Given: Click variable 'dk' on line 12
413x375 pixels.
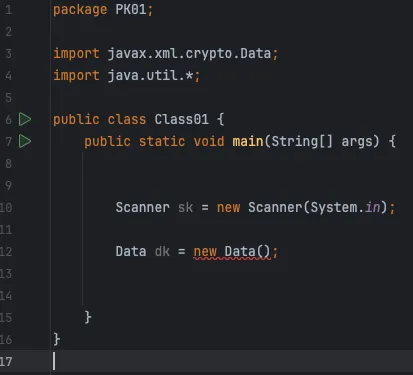Looking at the screenshot, I should [x=162, y=251].
